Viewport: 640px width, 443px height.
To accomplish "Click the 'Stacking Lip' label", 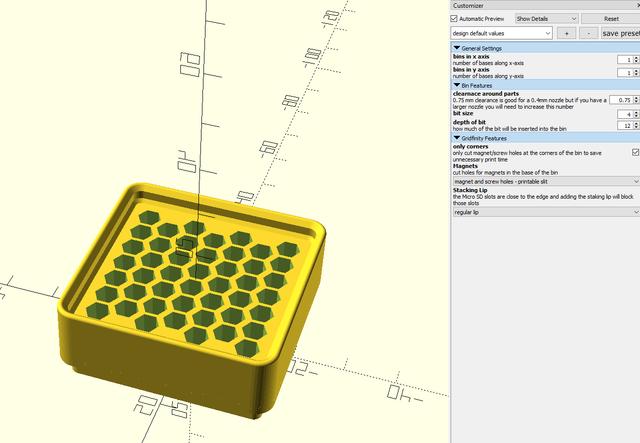I will (470, 190).
